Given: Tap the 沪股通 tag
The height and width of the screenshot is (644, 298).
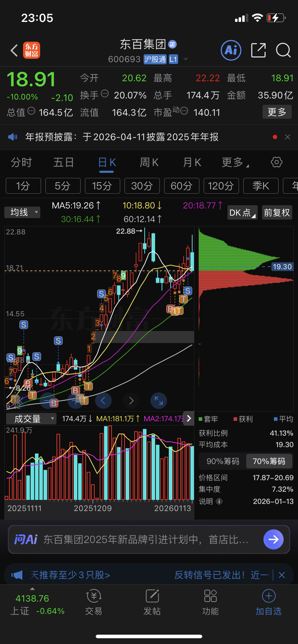Looking at the screenshot, I should click(x=155, y=59).
